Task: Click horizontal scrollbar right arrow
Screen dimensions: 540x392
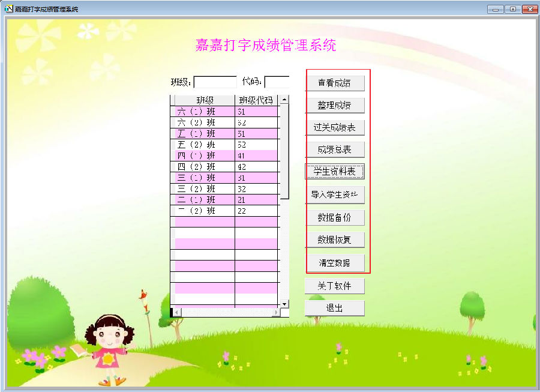Action: pyautogui.click(x=276, y=312)
